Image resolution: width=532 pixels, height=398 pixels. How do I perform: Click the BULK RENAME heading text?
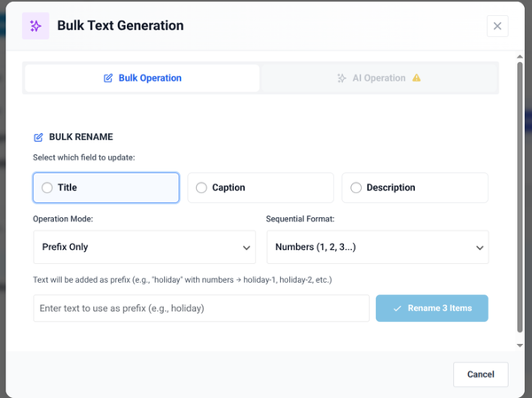coord(81,137)
